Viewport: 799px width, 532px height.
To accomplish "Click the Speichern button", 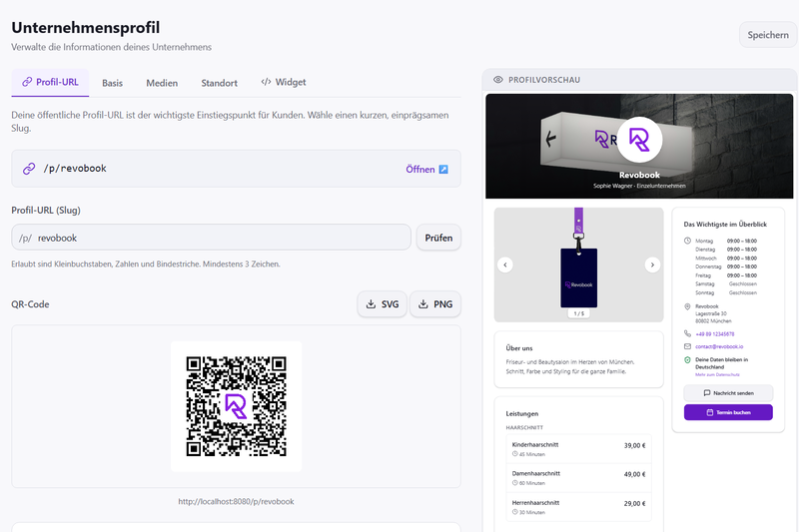I will click(768, 35).
